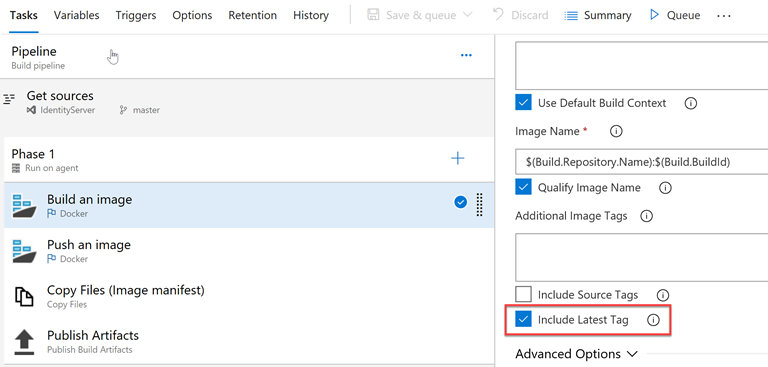Viewport: 768px width, 367px height.
Task: Enable Include Source Tags checkbox
Action: pyautogui.click(x=523, y=294)
